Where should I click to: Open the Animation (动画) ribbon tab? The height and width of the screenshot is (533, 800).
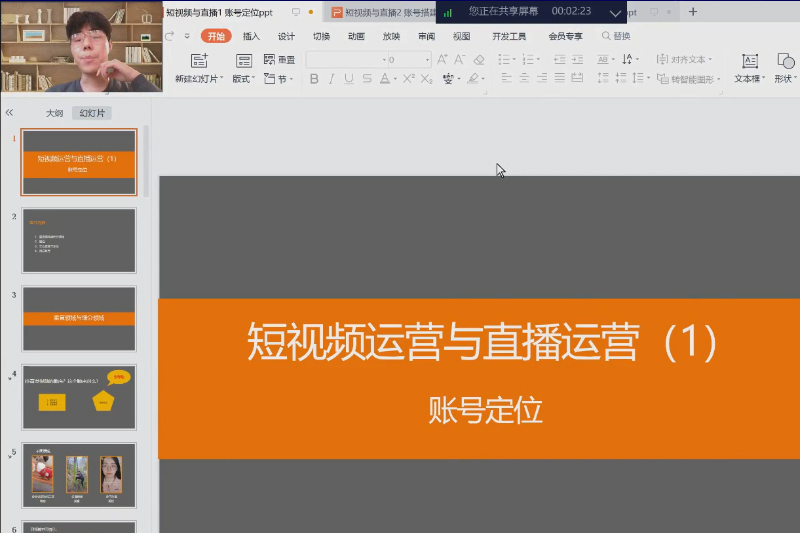pos(356,36)
